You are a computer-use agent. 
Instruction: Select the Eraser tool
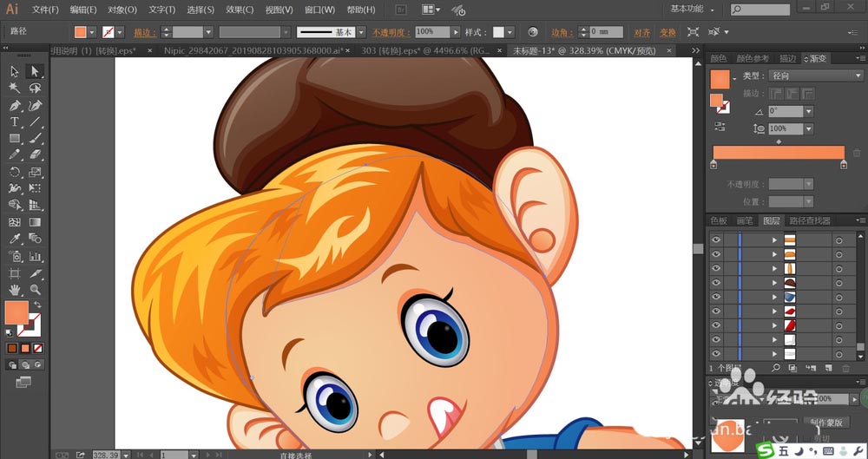coord(35,155)
